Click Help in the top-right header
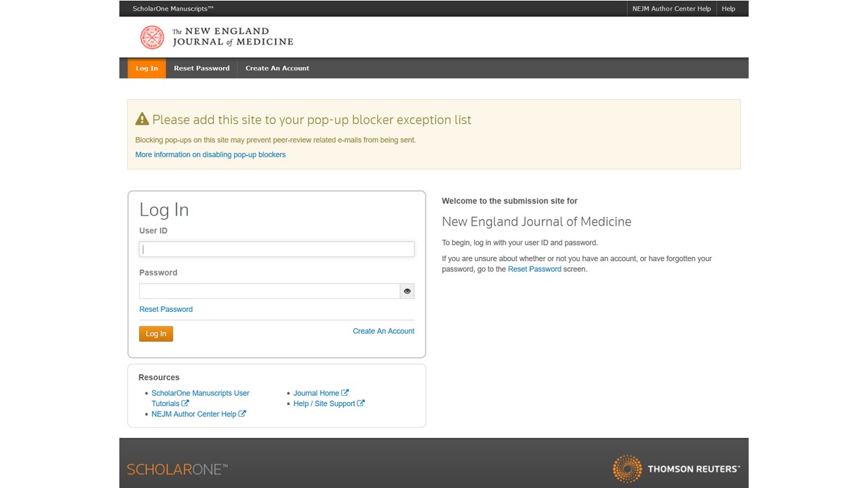This screenshot has width=868, height=488. (x=728, y=9)
